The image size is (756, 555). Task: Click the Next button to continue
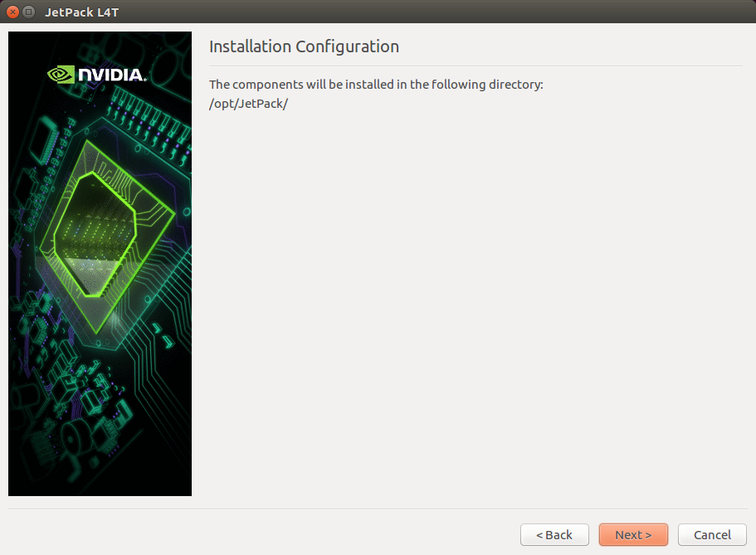click(633, 535)
